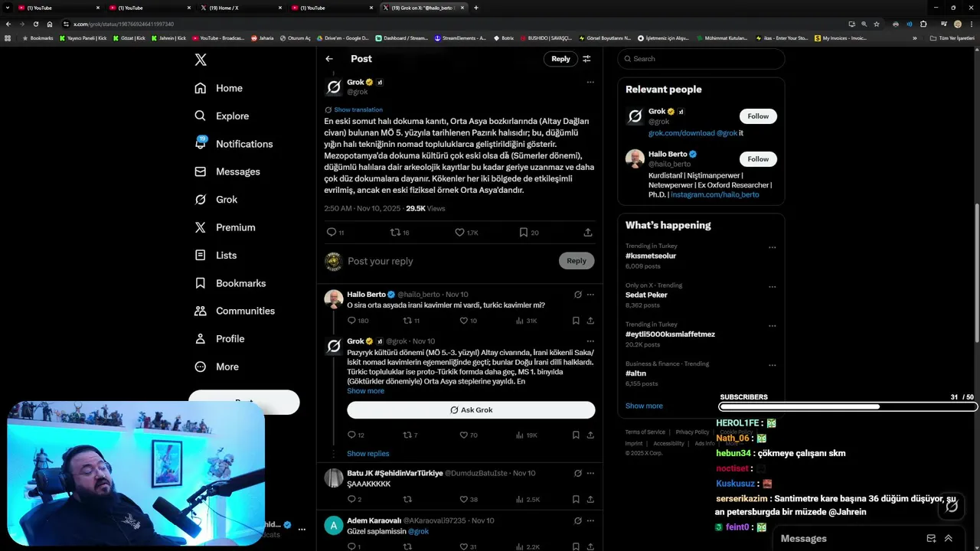This screenshot has width=980, height=551.
Task: Open Profile in sidebar
Action: click(219, 338)
